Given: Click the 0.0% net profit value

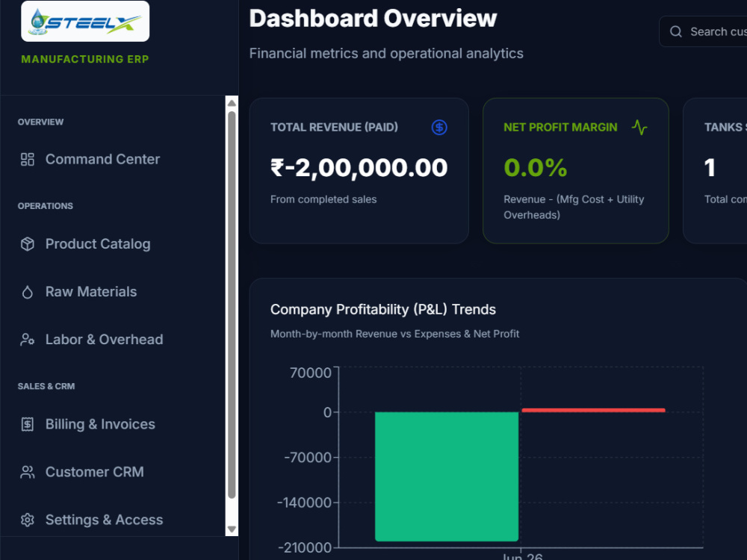Looking at the screenshot, I should [535, 167].
